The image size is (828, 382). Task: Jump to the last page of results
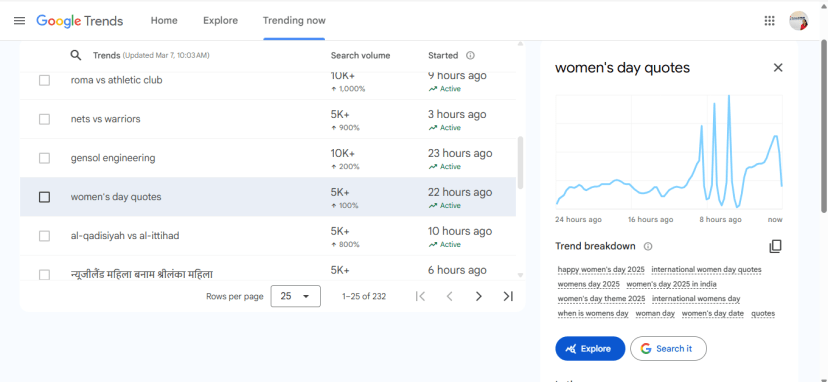pos(508,296)
